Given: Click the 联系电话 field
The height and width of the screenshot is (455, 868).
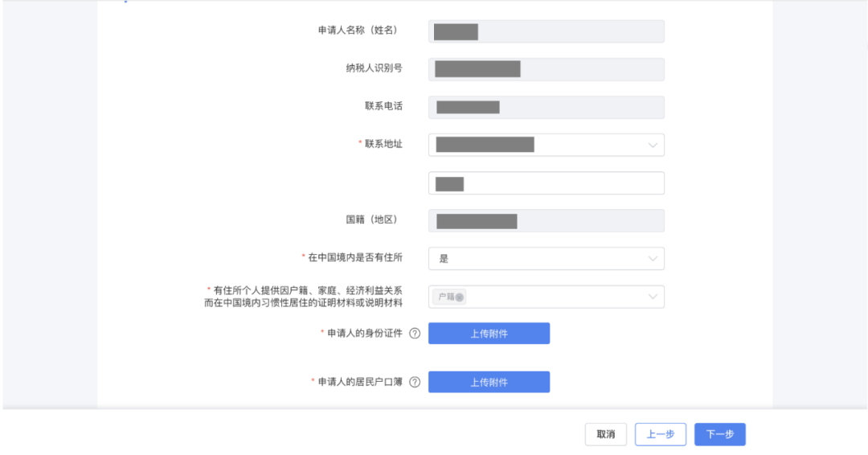Looking at the screenshot, I should pyautogui.click(x=547, y=107).
